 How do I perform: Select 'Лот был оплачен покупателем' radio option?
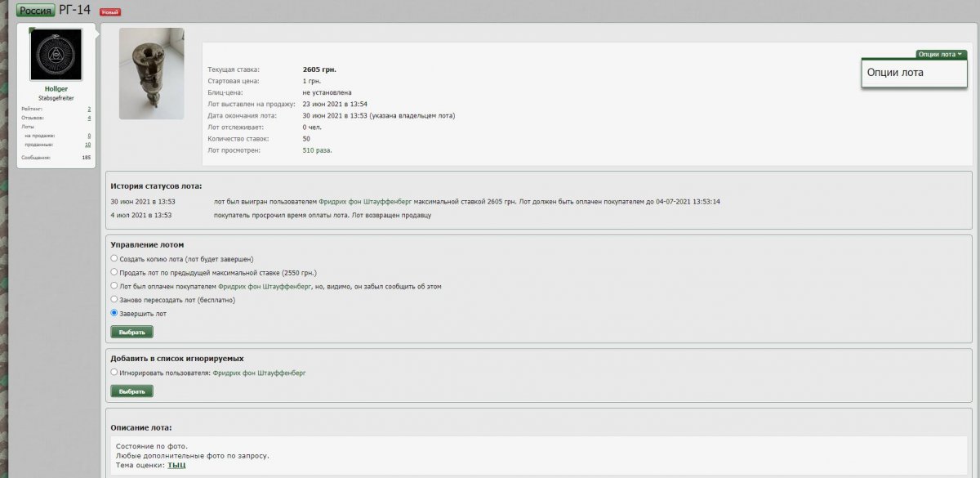(114, 286)
